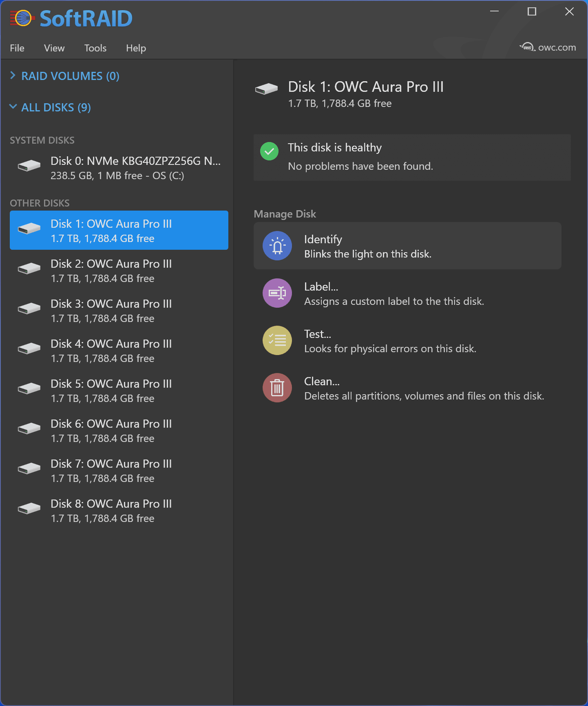Click the SoftRAID logo icon
Screen dimensions: 588x706
click(x=21, y=18)
